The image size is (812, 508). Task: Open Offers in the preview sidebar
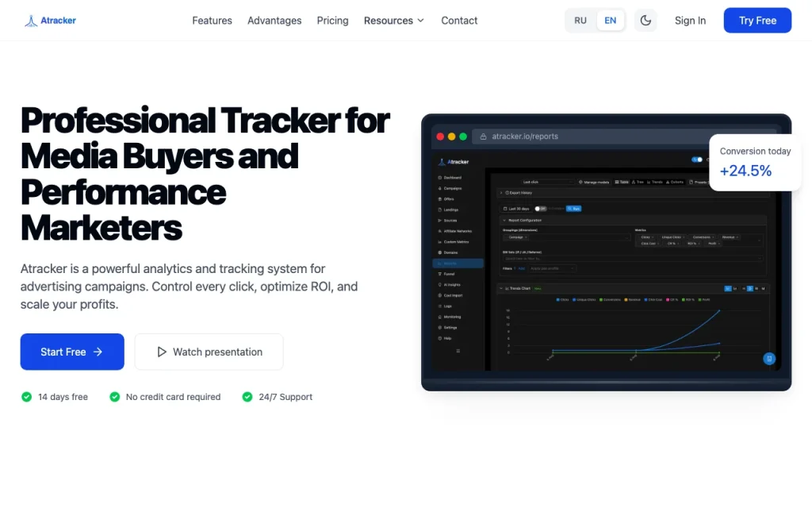tap(446, 199)
